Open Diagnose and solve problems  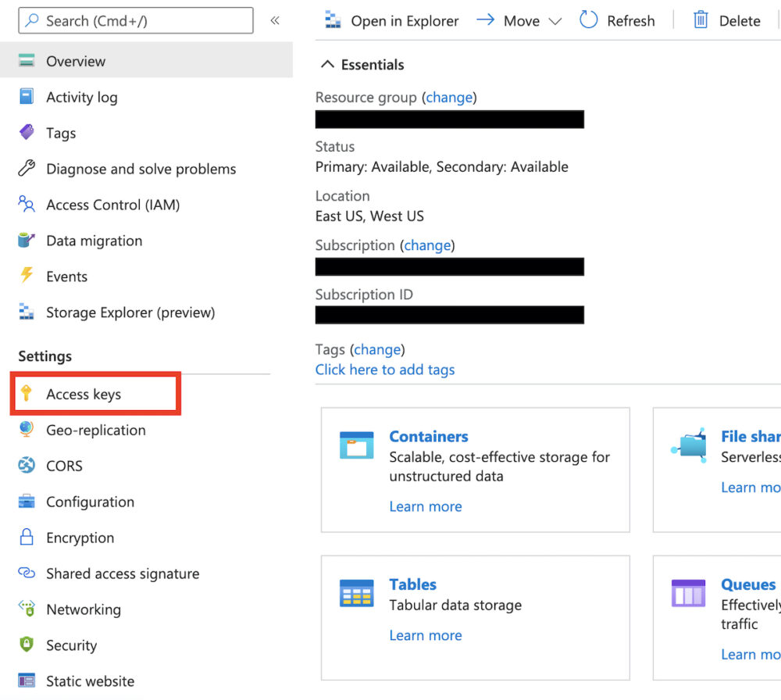[141, 169]
